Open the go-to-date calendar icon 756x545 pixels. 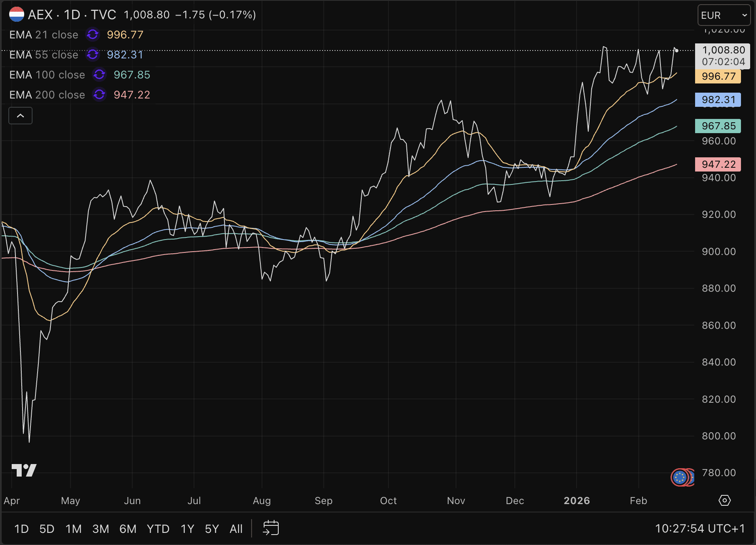point(271,528)
